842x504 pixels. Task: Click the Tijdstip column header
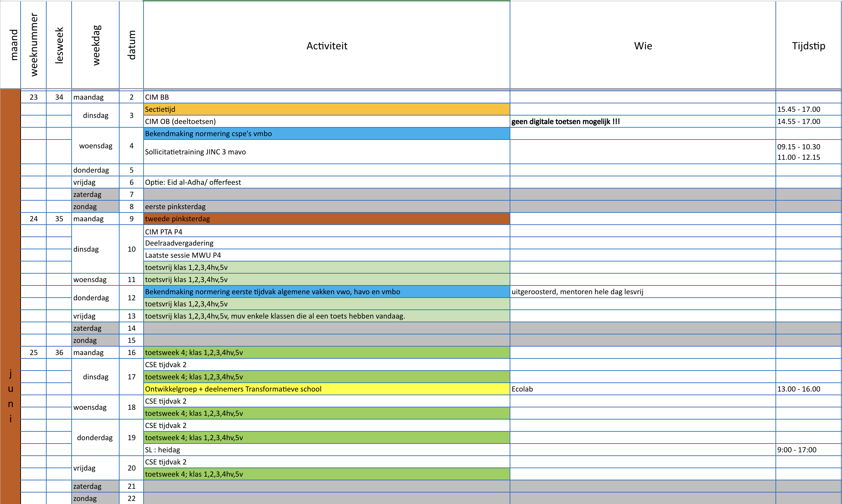coord(808,45)
